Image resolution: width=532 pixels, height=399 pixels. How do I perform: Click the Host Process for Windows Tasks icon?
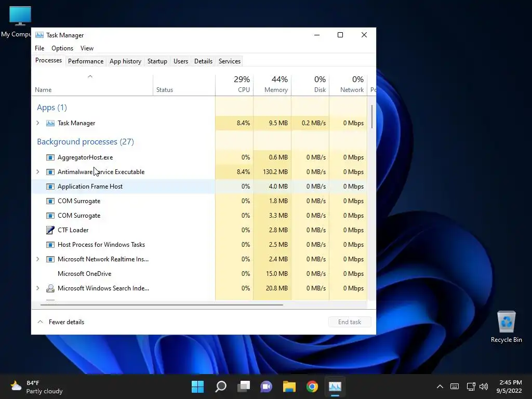(x=50, y=245)
